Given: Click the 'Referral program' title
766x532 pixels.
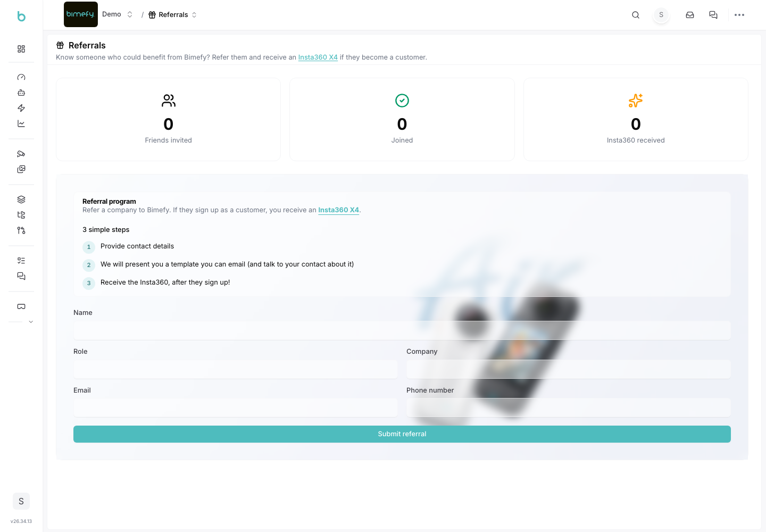Looking at the screenshot, I should tap(109, 202).
